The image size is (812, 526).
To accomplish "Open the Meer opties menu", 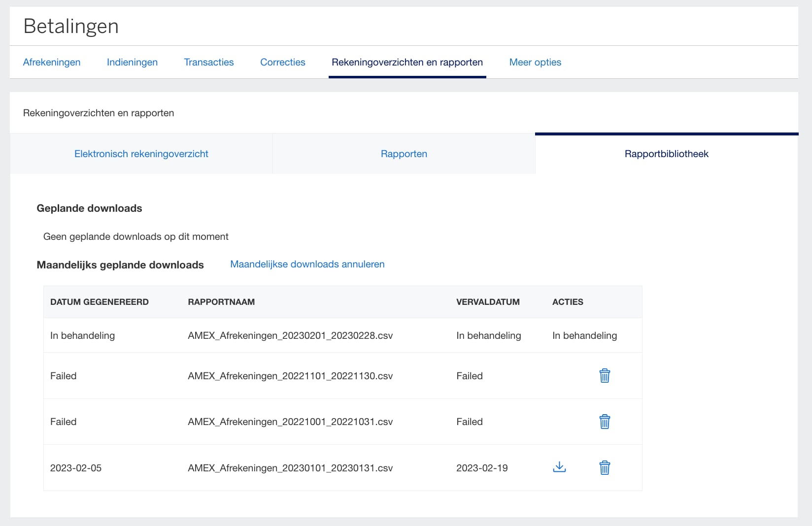I will coord(535,62).
